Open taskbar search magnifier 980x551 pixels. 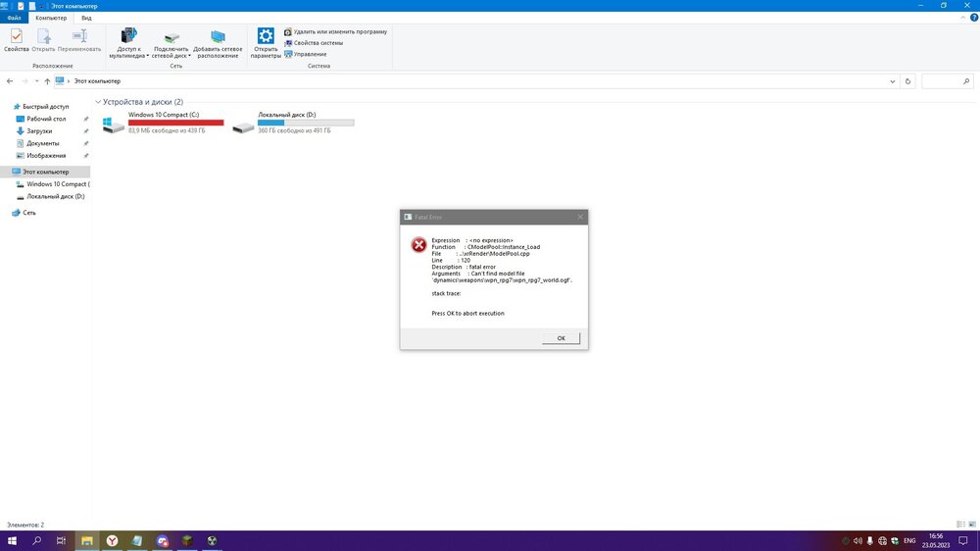[36, 540]
